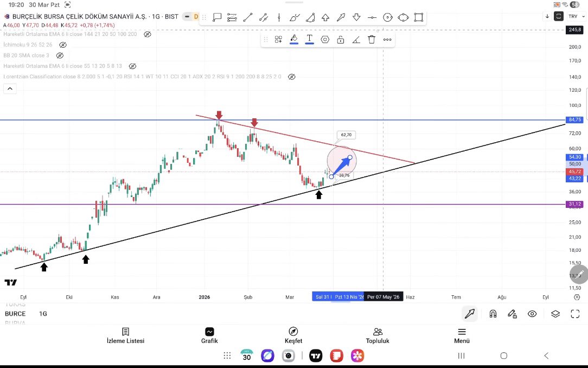
Task: Click the download arrow icon top right
Action: pyautogui.click(x=547, y=16)
